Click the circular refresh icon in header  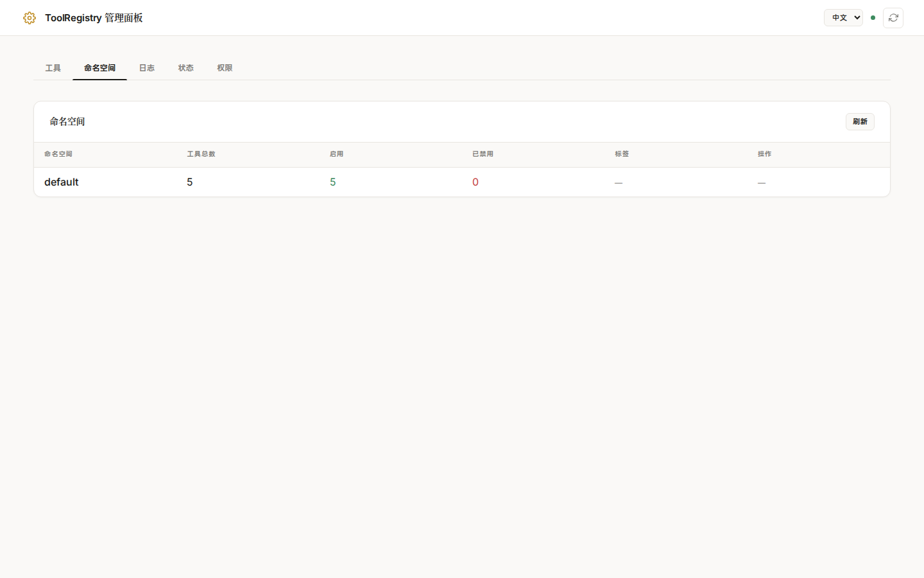893,18
